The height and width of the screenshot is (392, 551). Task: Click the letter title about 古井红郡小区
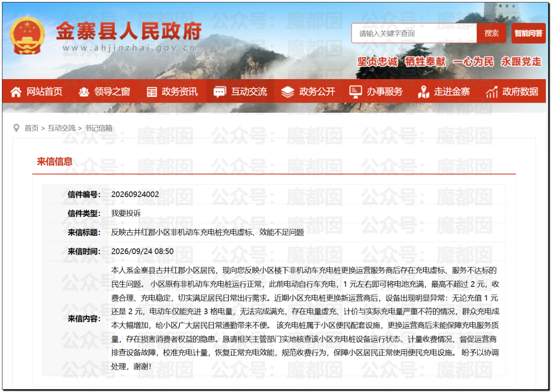coord(207,232)
